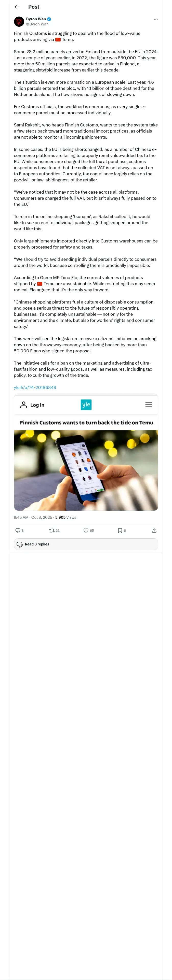Click the Log in user icon
The width and height of the screenshot is (172, 980).
coord(24,405)
